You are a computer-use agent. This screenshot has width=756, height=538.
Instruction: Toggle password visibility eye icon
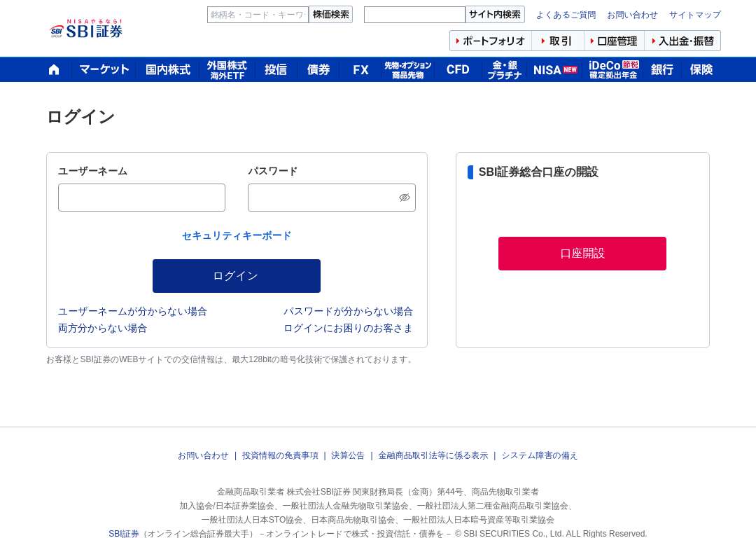pos(405,198)
